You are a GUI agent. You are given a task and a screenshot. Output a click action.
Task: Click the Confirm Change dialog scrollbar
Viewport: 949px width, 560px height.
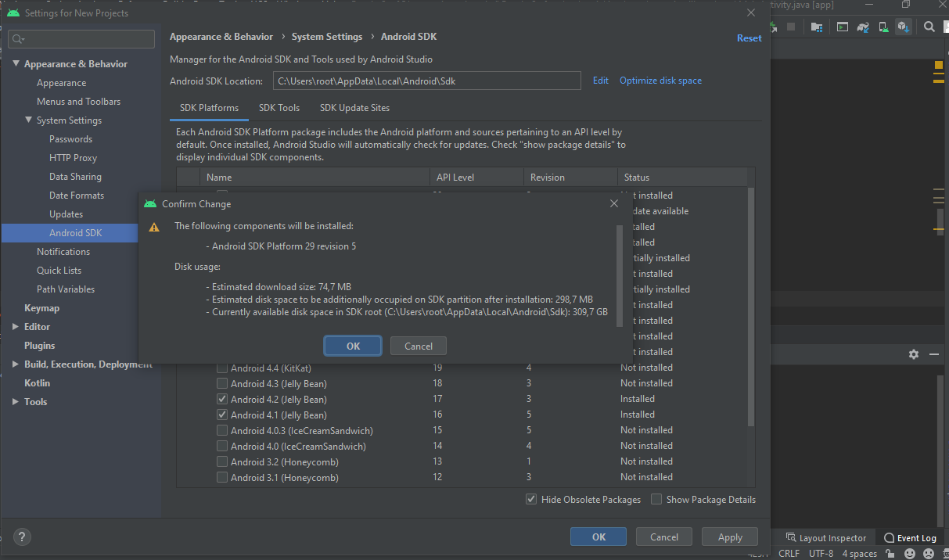click(619, 275)
